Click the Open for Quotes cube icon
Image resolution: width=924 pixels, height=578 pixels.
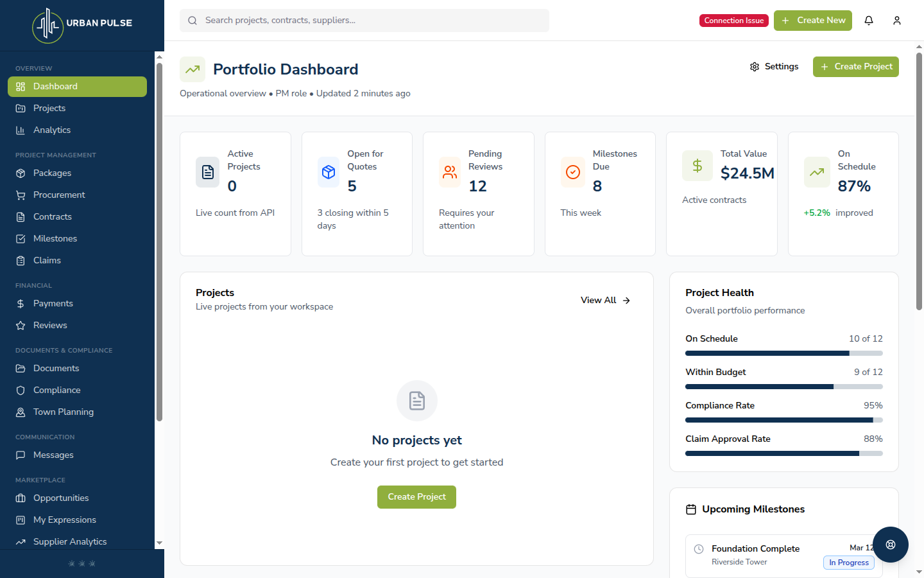coord(329,172)
